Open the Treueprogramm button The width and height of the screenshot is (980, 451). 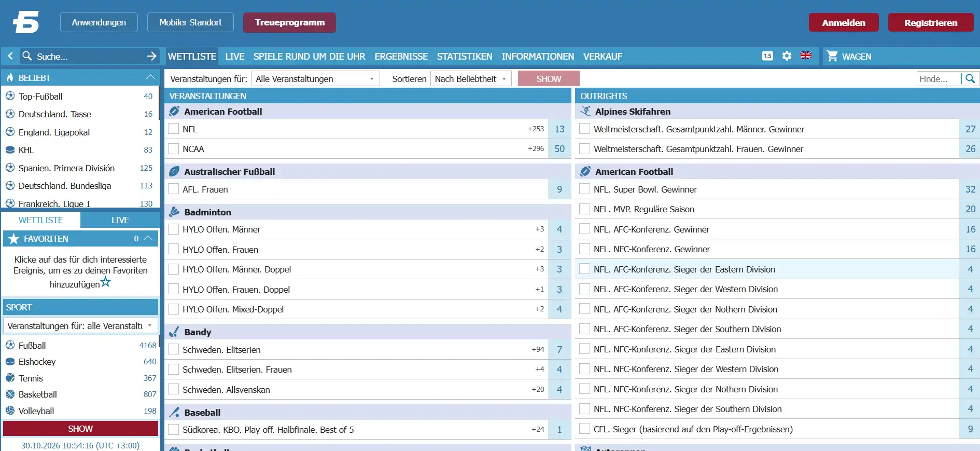[x=289, y=22]
